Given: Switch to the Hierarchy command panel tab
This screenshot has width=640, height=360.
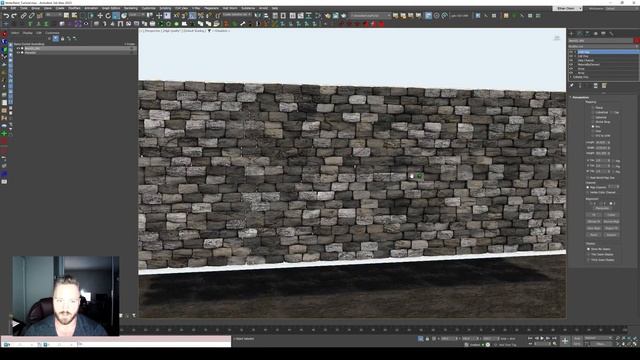Looking at the screenshot, I should [x=588, y=33].
